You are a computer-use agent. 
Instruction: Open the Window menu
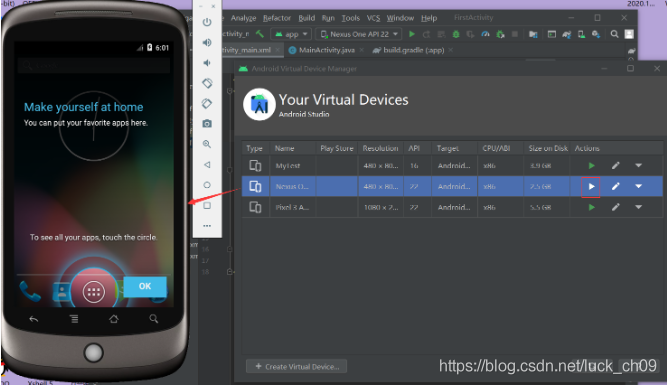click(400, 18)
